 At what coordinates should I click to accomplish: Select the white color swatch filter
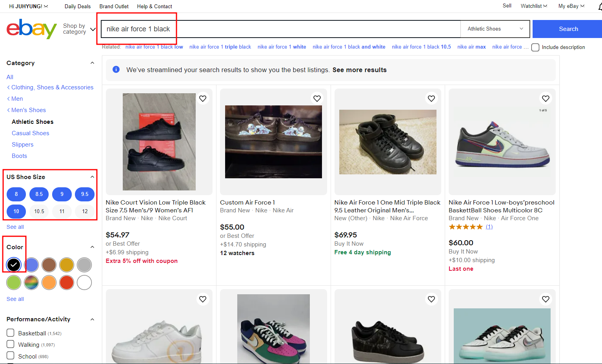84,283
